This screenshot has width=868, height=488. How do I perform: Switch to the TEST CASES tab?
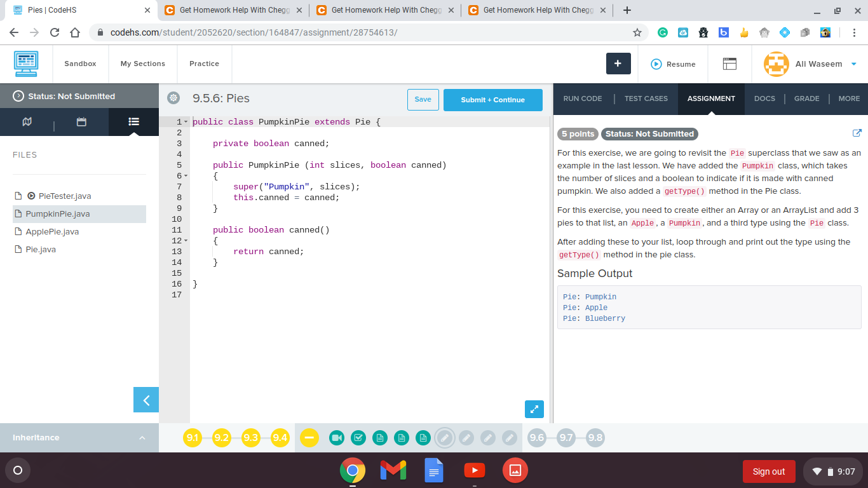click(x=646, y=98)
